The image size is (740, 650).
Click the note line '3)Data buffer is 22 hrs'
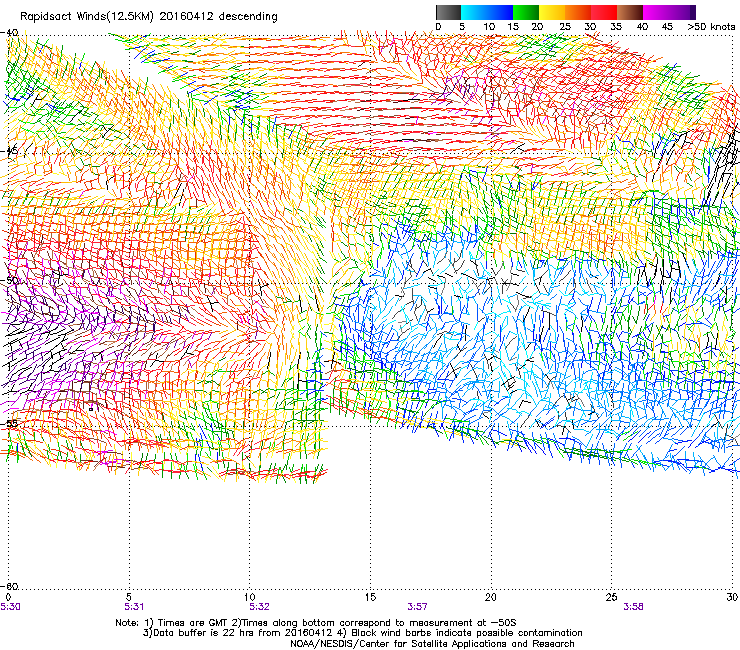tap(362, 633)
